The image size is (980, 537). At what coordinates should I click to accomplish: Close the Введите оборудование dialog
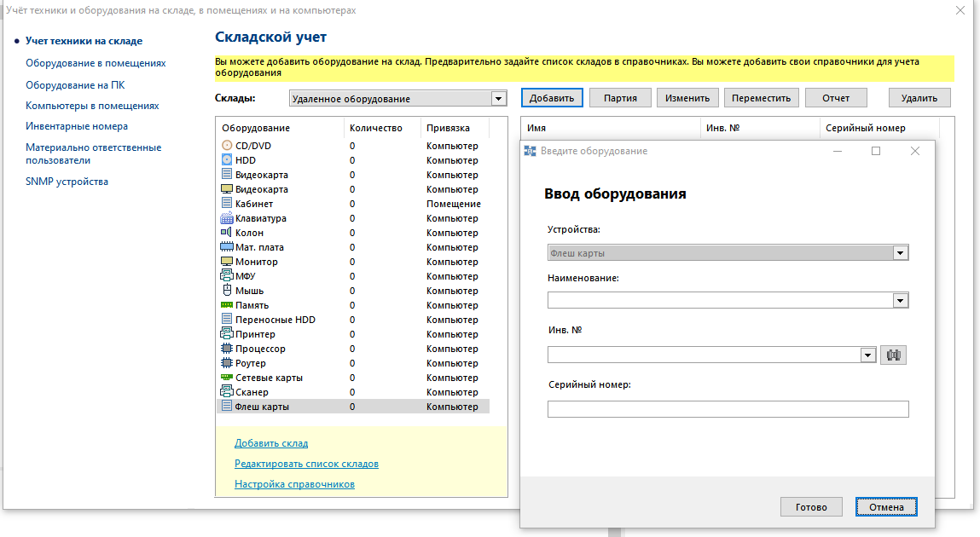pyautogui.click(x=915, y=151)
